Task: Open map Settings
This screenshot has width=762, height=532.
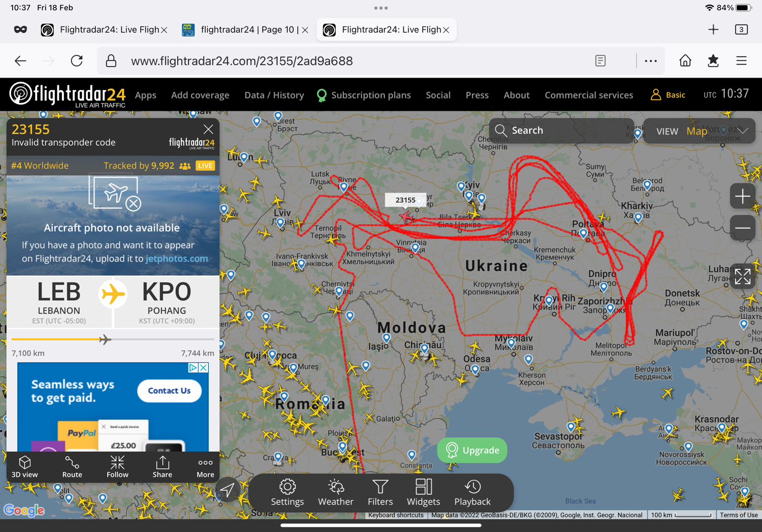Action: click(x=288, y=492)
